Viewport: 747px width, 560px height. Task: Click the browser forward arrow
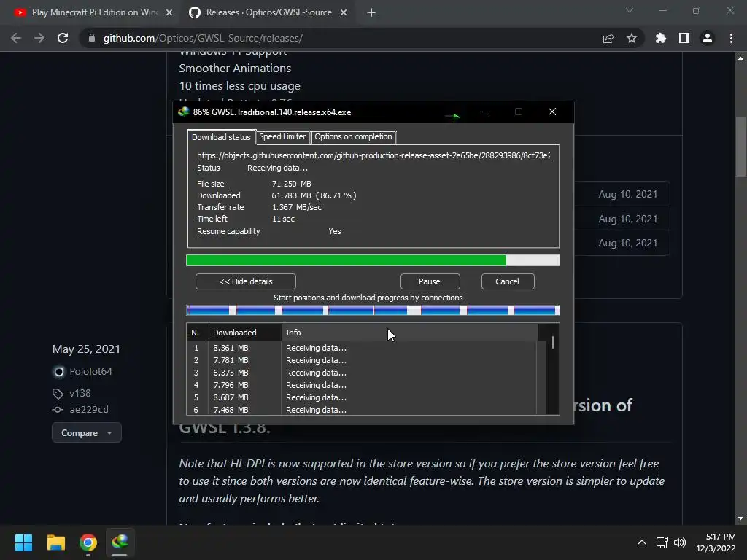tap(39, 38)
